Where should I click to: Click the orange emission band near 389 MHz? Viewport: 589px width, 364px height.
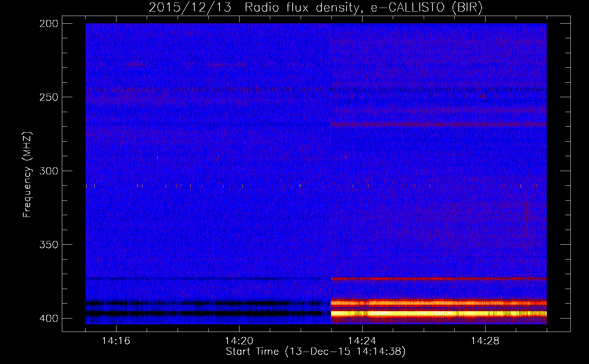point(439,302)
